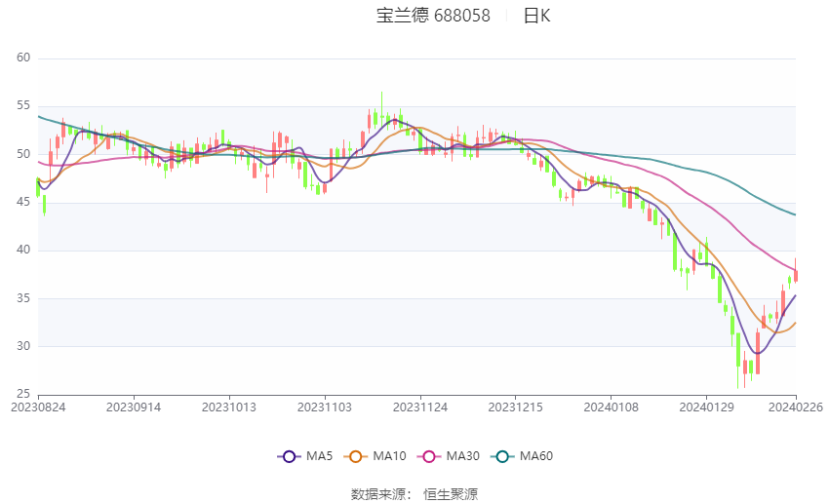This screenshot has width=829, height=504.
Task: Toggle the MA60 legend circle marker
Action: point(502,456)
